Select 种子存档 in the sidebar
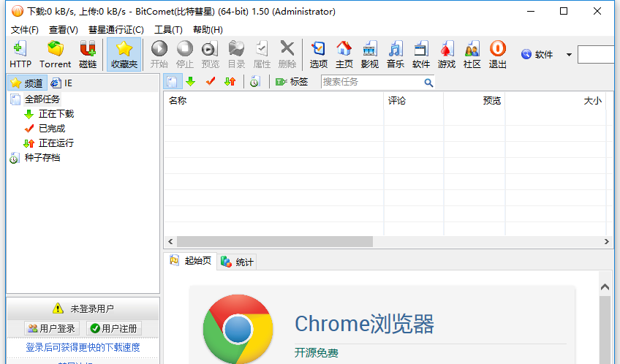The image size is (620, 364). click(42, 158)
